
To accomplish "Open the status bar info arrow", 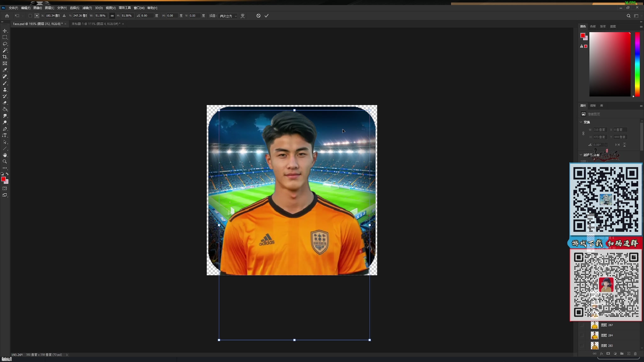I will click(67, 355).
